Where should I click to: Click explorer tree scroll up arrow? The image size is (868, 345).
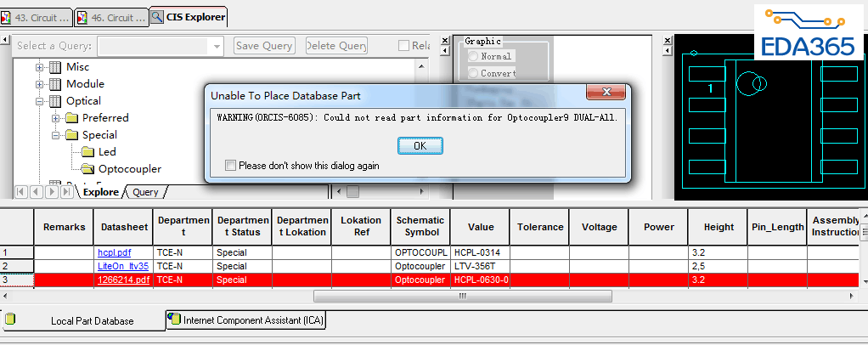422,66
